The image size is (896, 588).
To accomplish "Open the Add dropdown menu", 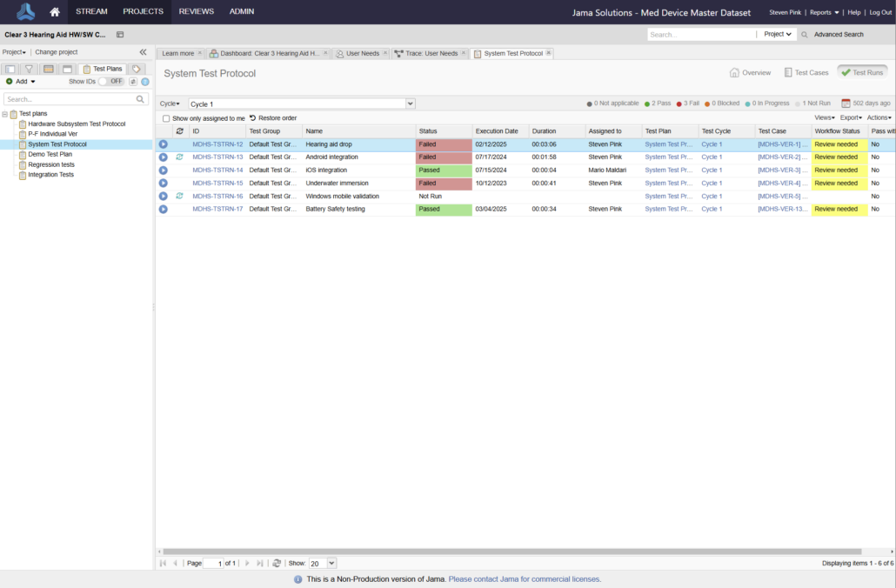I will pos(22,82).
